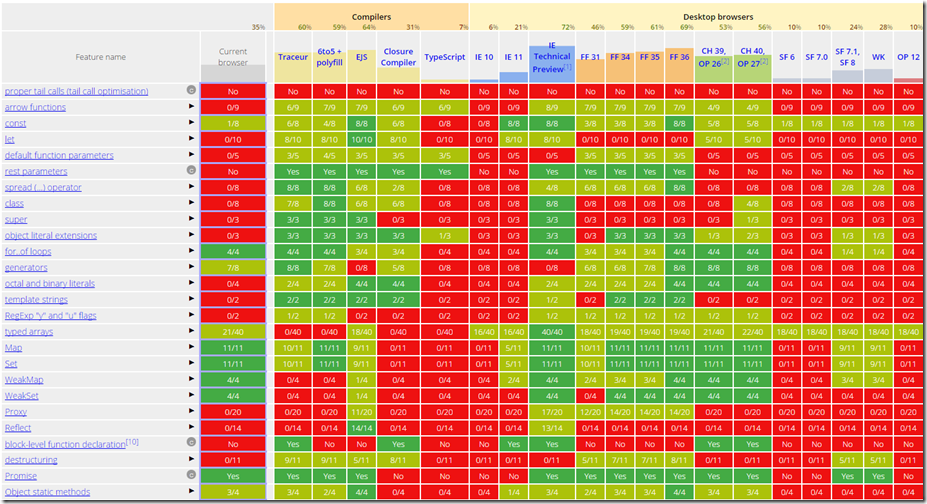
Task: Select the OP 12 column header
Action: click(908, 57)
